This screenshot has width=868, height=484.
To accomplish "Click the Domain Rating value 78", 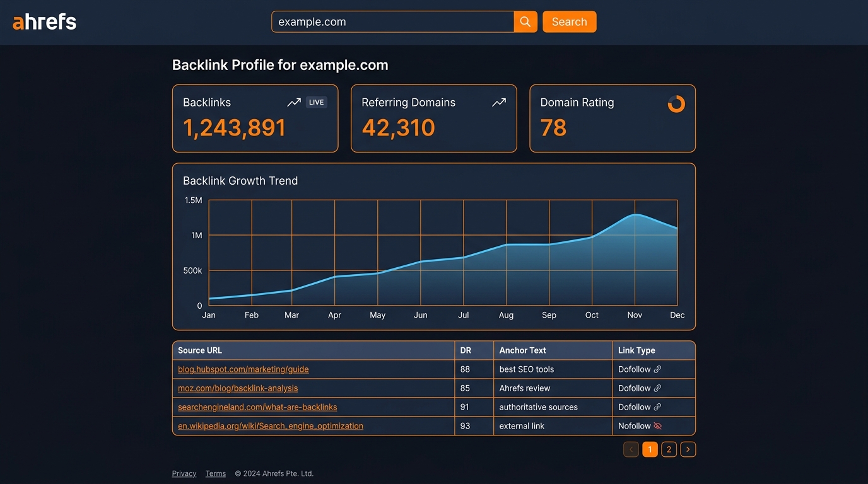I will (553, 128).
